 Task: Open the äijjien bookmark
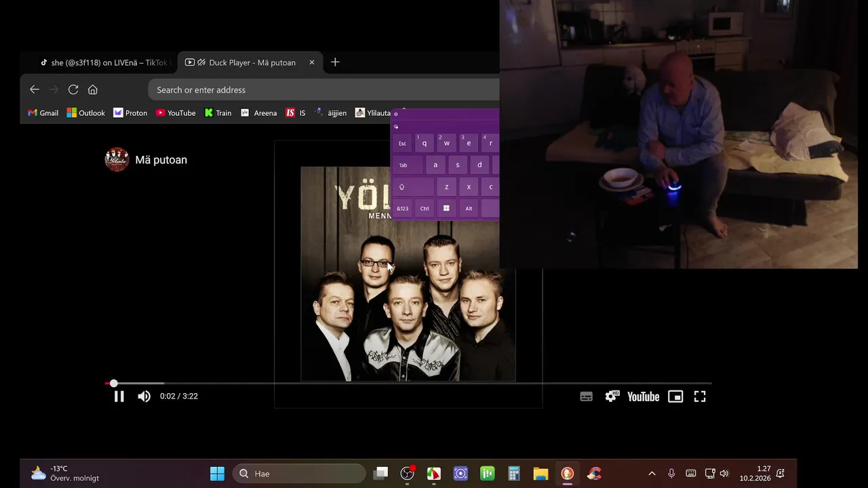331,113
